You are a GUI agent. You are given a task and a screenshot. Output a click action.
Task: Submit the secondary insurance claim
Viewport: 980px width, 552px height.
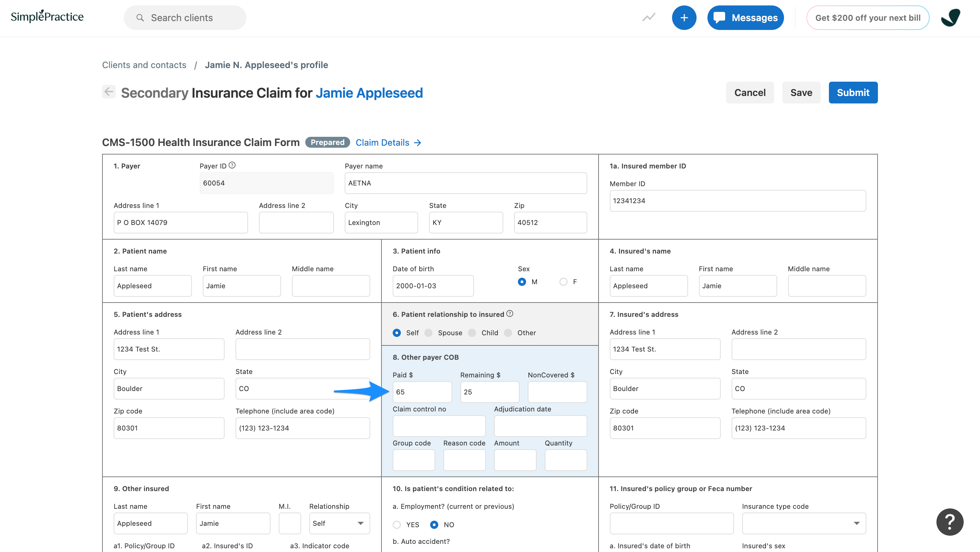pos(853,93)
